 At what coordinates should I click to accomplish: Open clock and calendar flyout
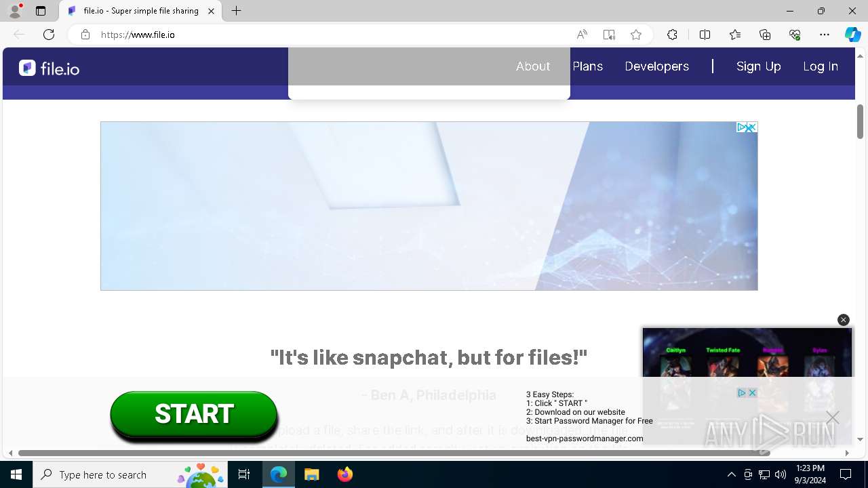tap(810, 474)
